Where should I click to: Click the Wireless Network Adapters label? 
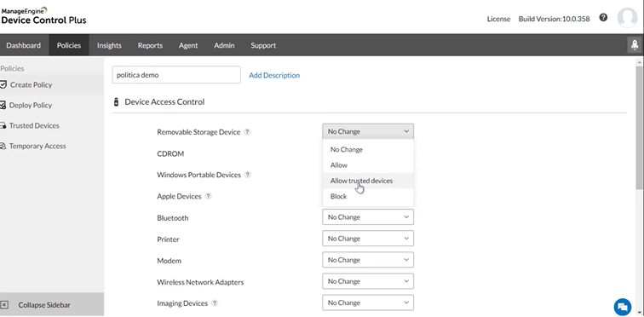tap(200, 282)
